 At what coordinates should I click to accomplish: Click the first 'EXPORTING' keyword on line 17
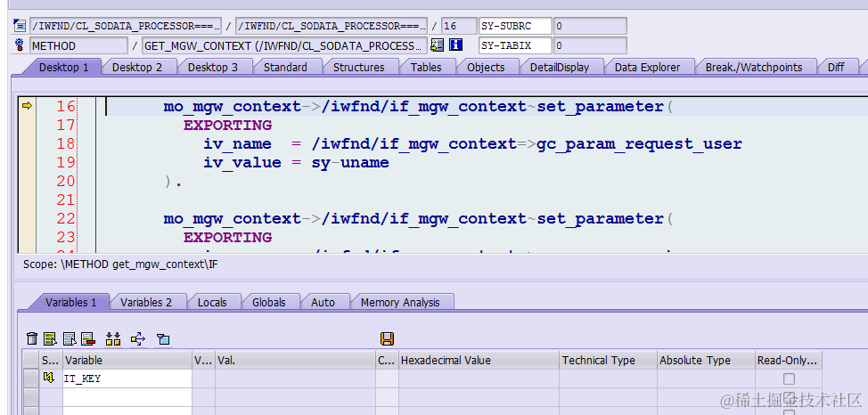coord(227,126)
